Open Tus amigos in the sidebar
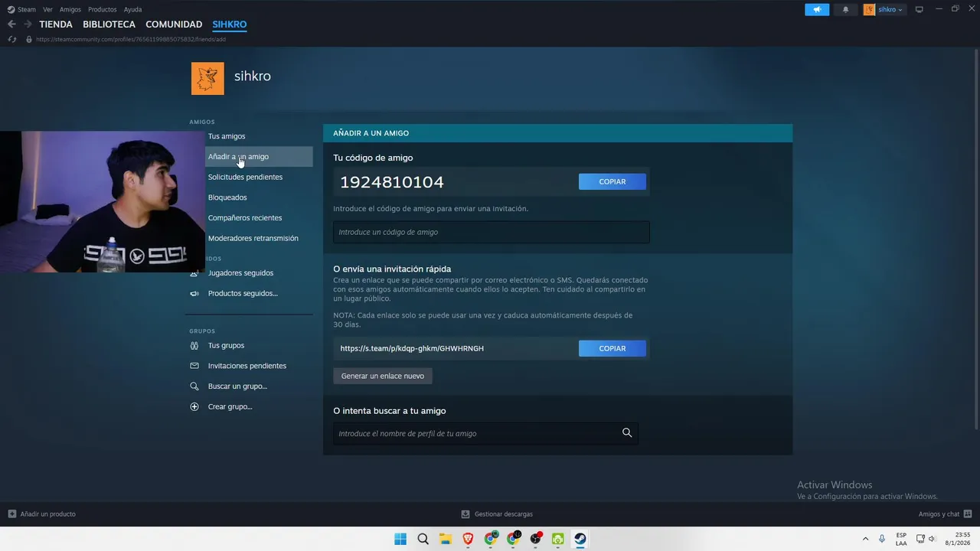The height and width of the screenshot is (551, 980). click(x=227, y=136)
